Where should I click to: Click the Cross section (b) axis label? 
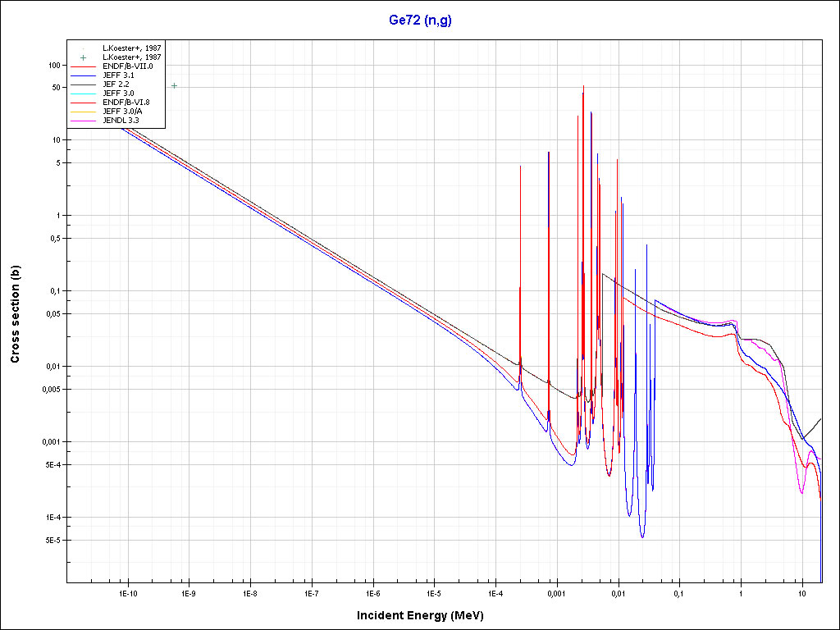coord(15,314)
